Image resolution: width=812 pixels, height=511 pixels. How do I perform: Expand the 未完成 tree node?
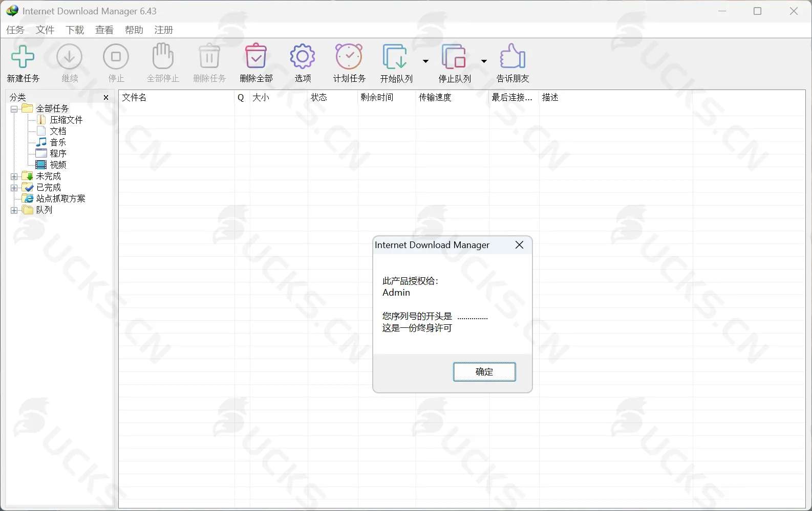pyautogui.click(x=14, y=176)
